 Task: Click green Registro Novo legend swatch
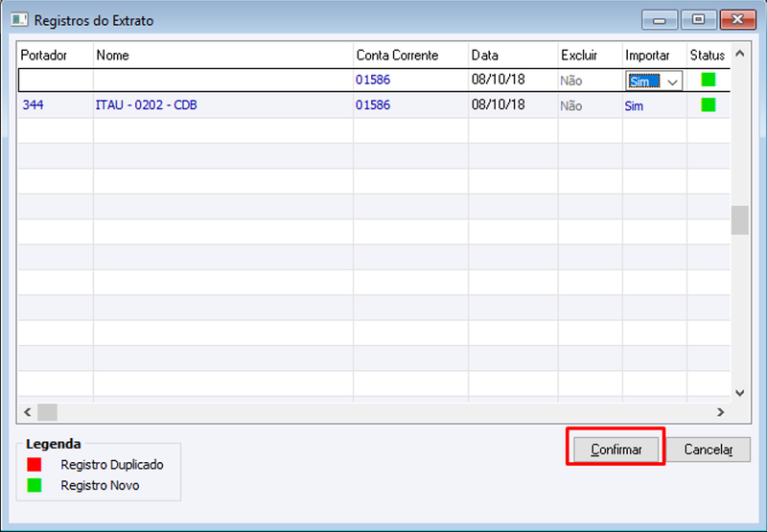(35, 485)
